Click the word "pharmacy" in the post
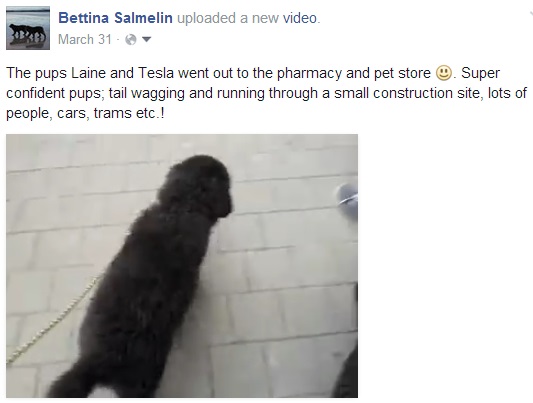533x403 pixels. (309, 73)
